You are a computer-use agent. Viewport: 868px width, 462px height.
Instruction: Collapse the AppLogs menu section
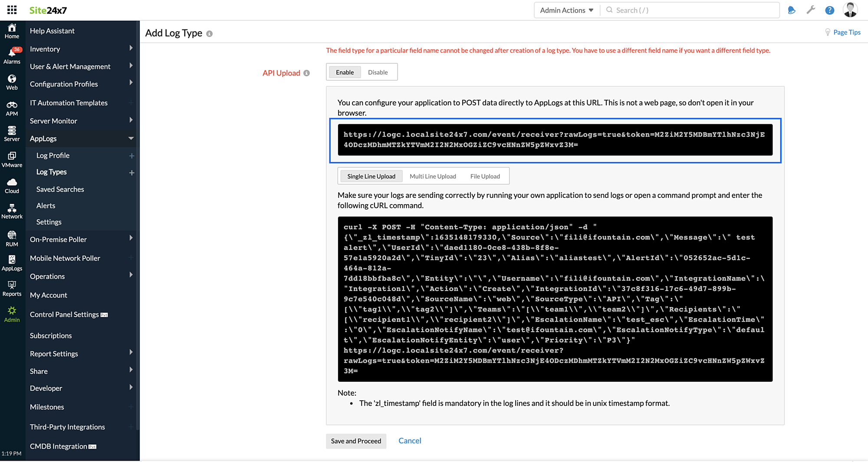point(131,139)
